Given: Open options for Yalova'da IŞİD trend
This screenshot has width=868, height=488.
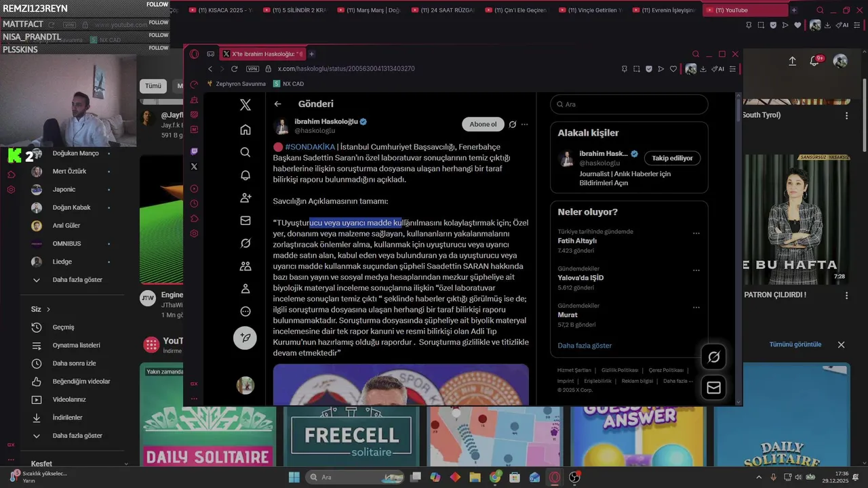Looking at the screenshot, I should pos(696,270).
